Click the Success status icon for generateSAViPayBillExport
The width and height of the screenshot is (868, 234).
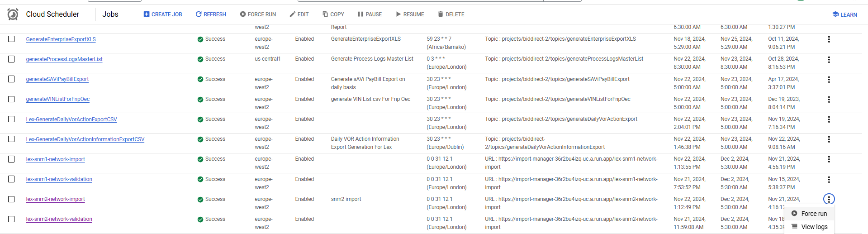(x=200, y=79)
